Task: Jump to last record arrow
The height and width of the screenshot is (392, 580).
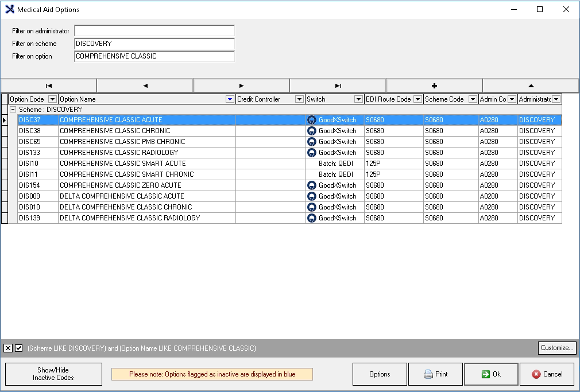Action: click(338, 86)
